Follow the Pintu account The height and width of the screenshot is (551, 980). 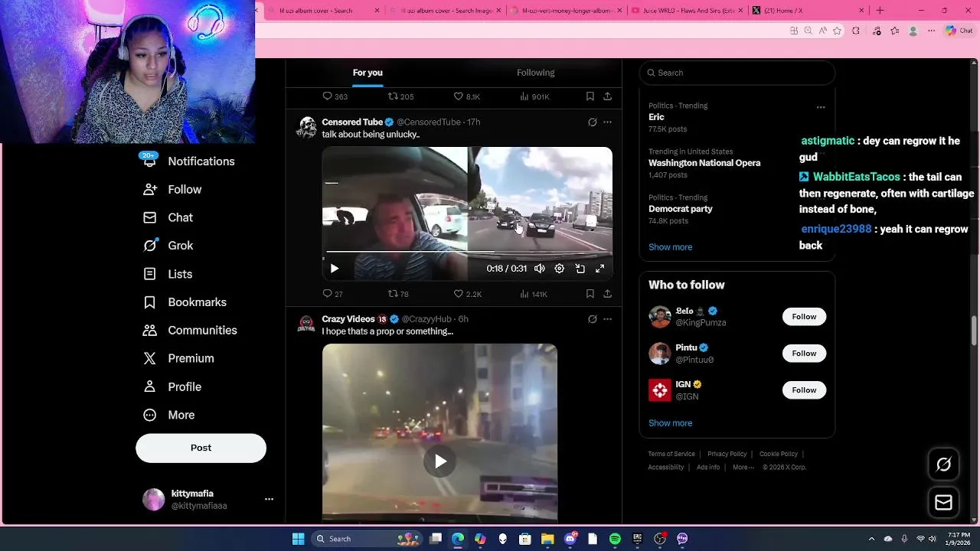pyautogui.click(x=804, y=354)
